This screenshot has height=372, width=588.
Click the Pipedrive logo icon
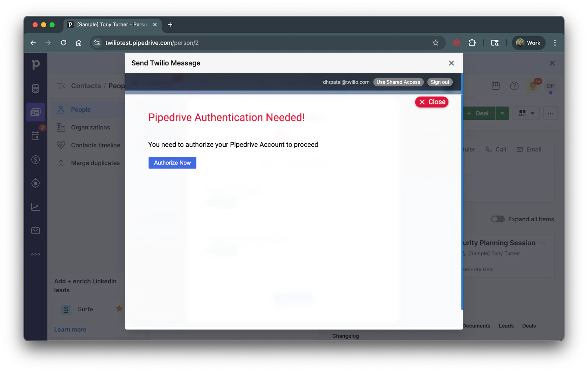(35, 64)
